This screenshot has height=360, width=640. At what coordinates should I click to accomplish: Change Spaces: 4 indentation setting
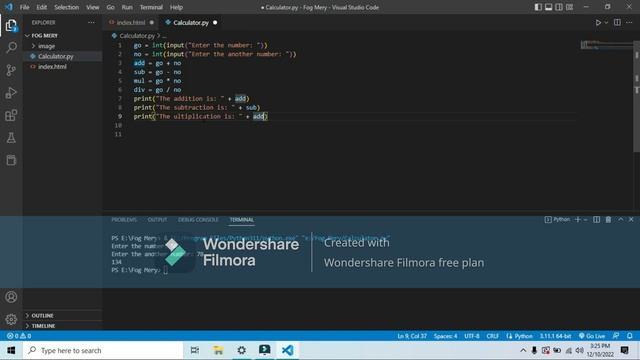point(445,336)
